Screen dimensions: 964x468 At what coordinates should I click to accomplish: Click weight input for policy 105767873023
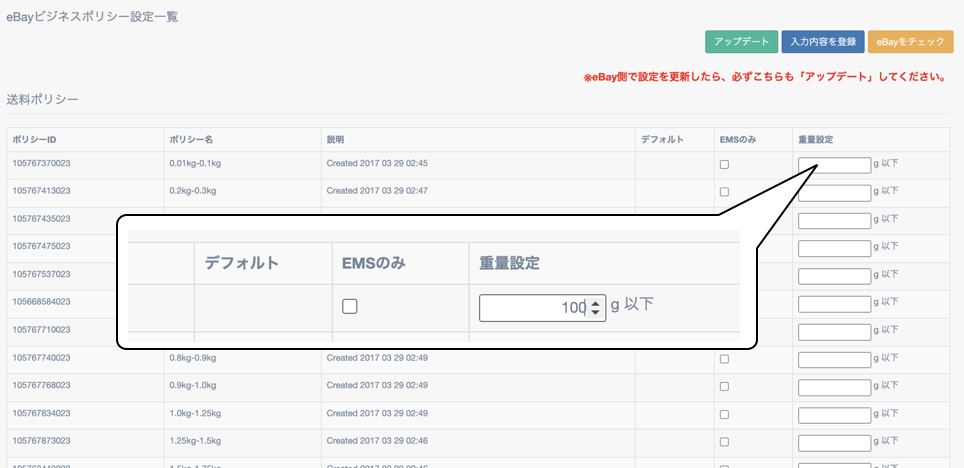coord(834,442)
